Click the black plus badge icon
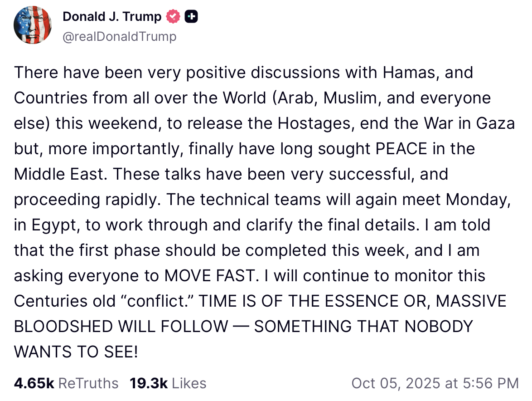The image size is (532, 401). click(191, 17)
